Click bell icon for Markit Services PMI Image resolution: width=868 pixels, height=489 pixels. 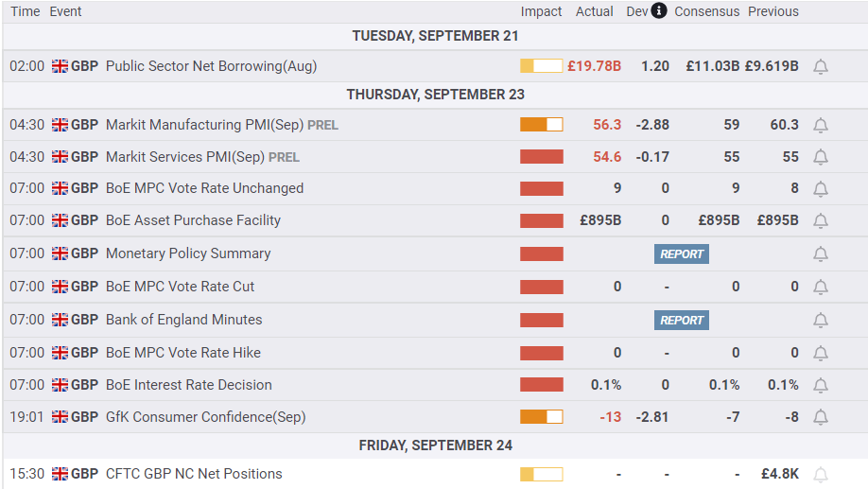click(821, 157)
